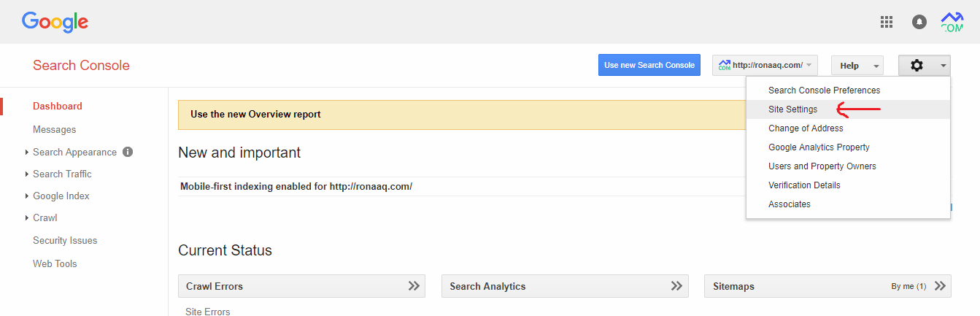Click Use new Search Console button
This screenshot has width=980, height=316.
[649, 65]
